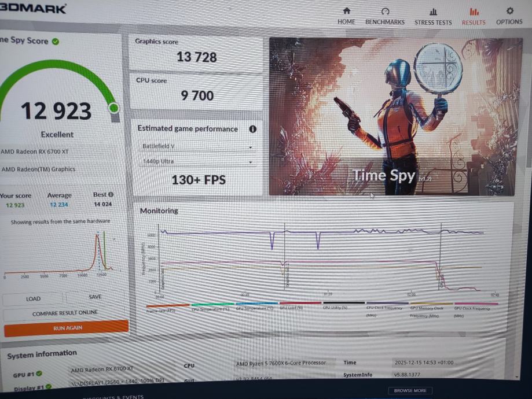532x399 pixels.
Task: Click the CPU score value 9 700
Action: click(x=197, y=95)
